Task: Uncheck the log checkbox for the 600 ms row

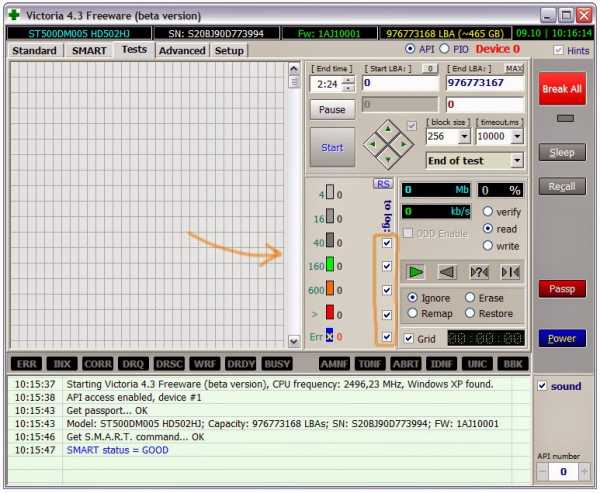Action: (x=387, y=290)
